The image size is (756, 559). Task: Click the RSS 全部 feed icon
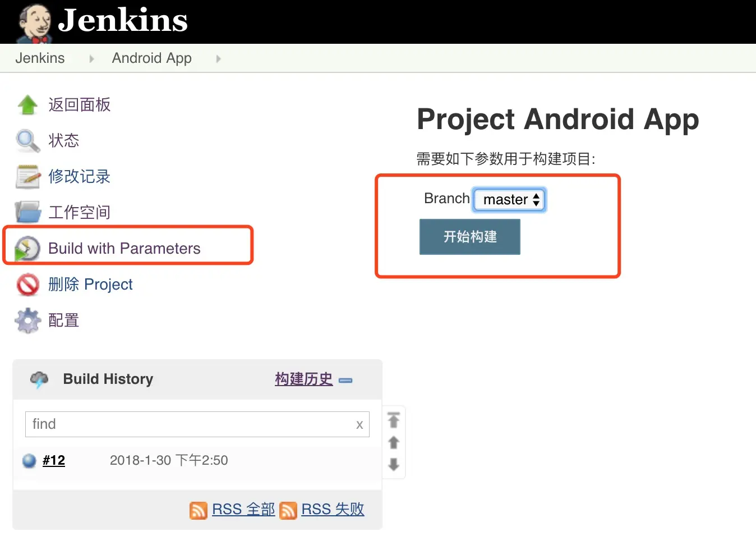point(199,510)
